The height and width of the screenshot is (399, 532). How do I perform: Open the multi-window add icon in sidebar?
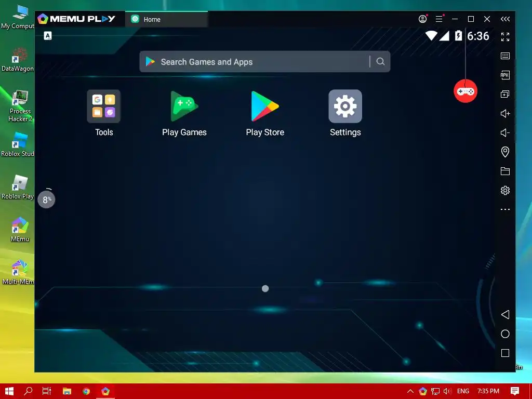(505, 94)
